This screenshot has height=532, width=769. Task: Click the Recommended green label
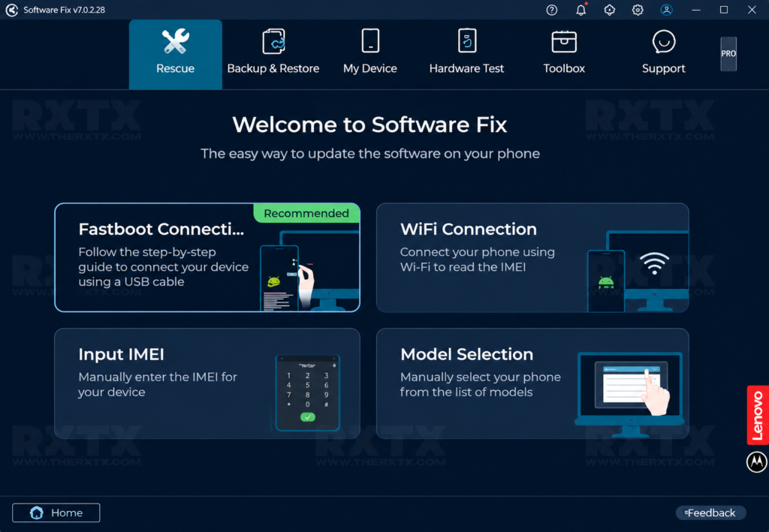tap(306, 213)
